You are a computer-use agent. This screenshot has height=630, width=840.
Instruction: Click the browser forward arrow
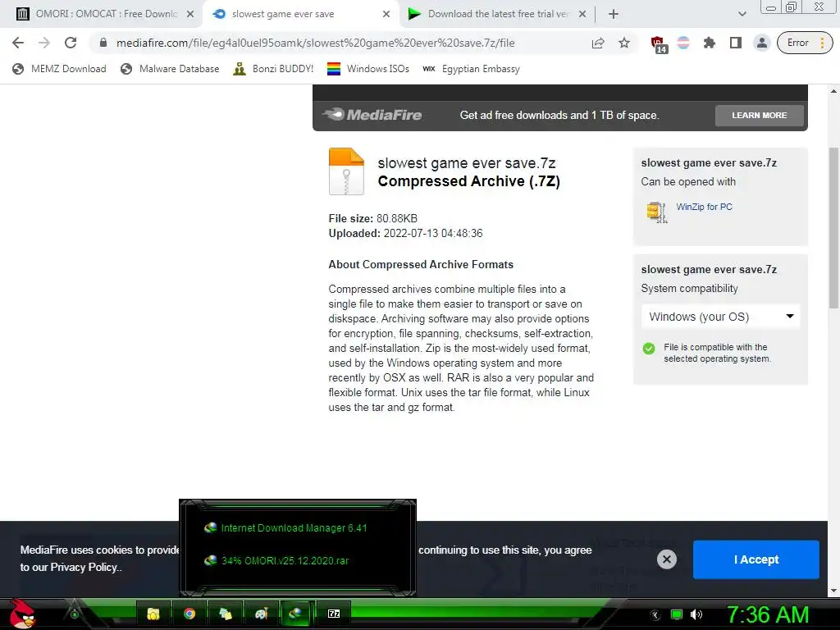tap(44, 43)
